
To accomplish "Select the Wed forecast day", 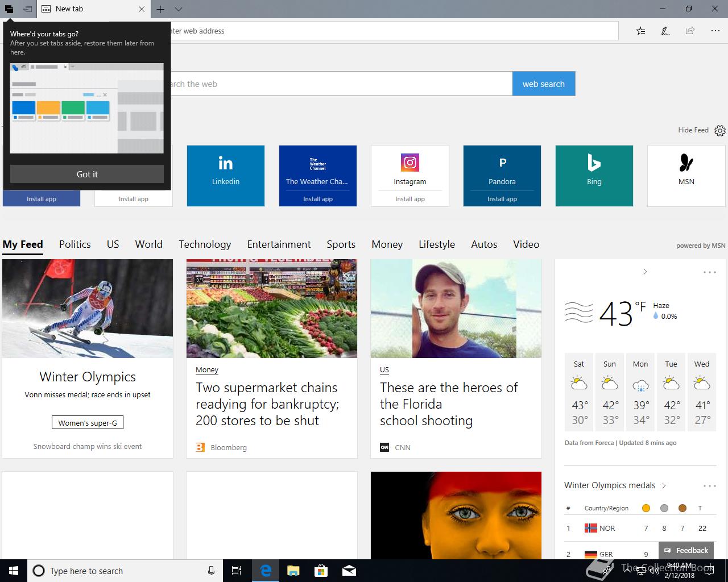I will [702, 392].
